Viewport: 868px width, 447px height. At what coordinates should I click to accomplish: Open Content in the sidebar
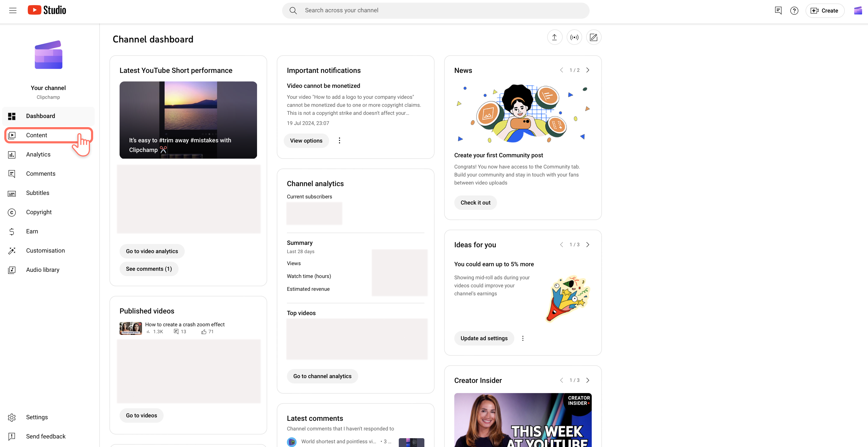coord(49,135)
